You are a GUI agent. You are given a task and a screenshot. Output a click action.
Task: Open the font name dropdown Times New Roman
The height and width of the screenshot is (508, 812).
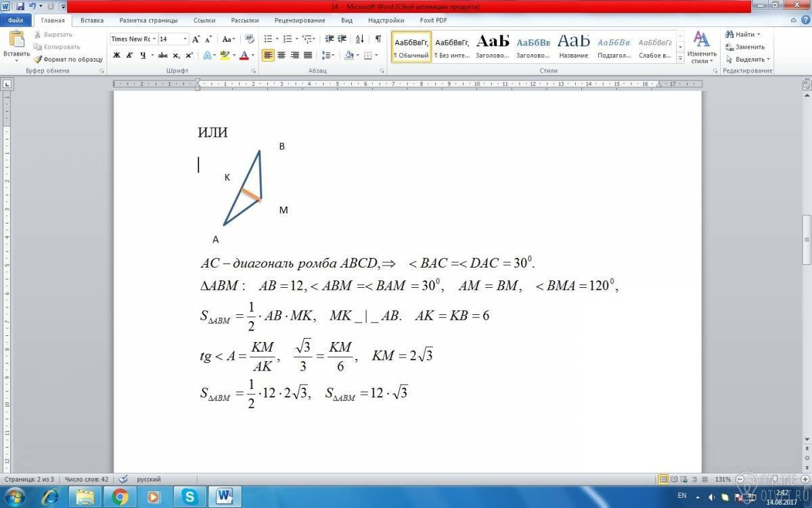pos(133,39)
